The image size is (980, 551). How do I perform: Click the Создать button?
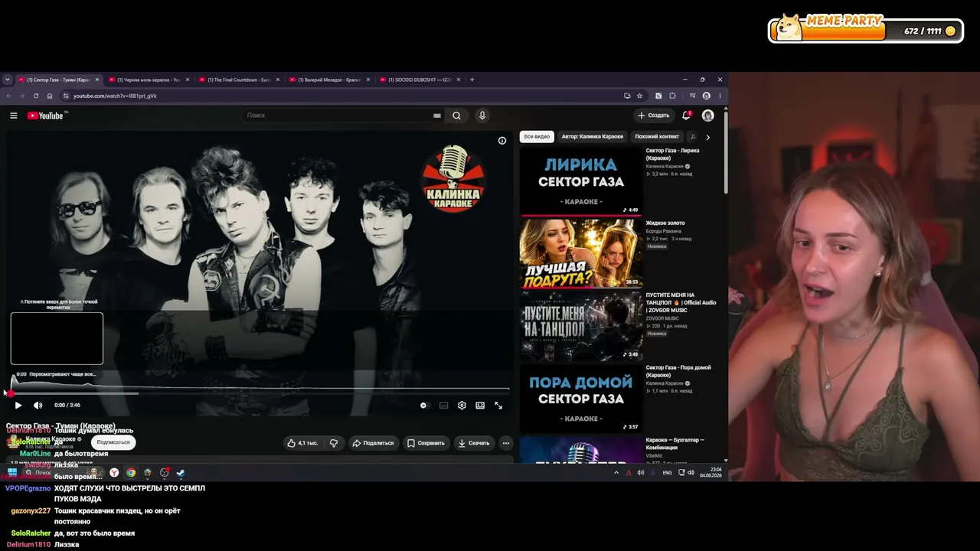pyautogui.click(x=653, y=116)
